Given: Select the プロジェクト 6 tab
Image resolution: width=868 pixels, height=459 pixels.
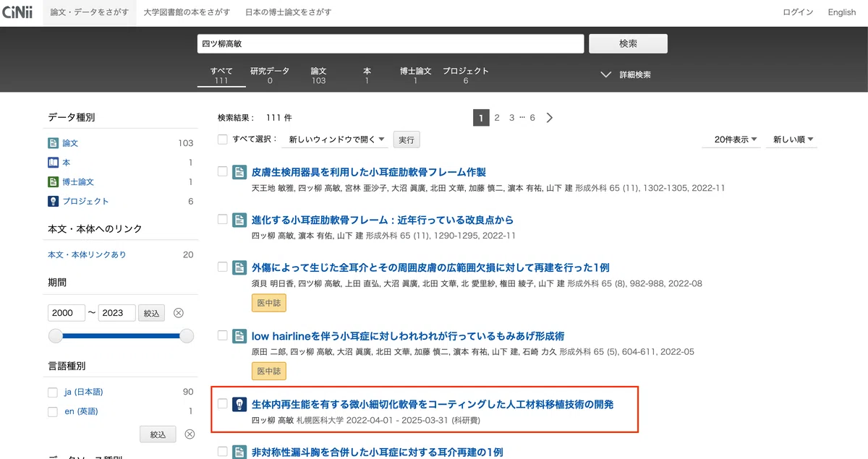Looking at the screenshot, I should (466, 75).
